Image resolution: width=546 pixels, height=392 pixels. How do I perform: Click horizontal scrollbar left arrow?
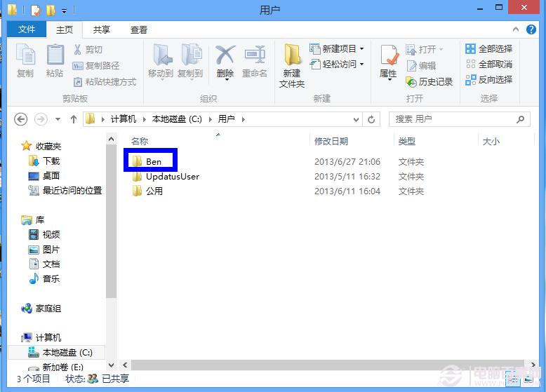pos(125,365)
